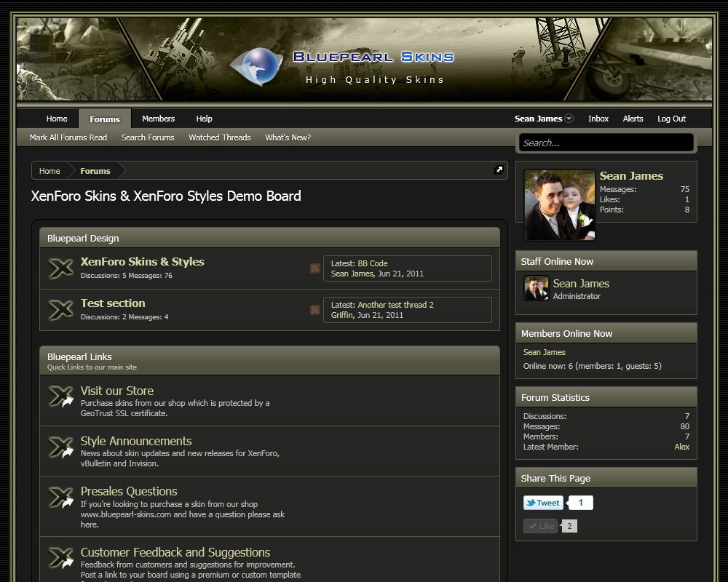
Task: Click Mark All Forums Read
Action: click(68, 137)
